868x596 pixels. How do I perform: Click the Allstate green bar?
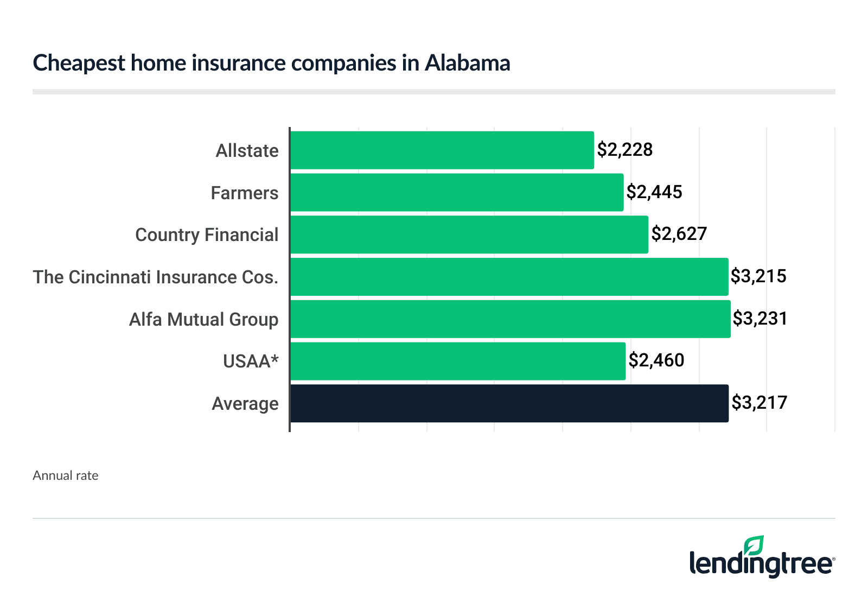442,150
